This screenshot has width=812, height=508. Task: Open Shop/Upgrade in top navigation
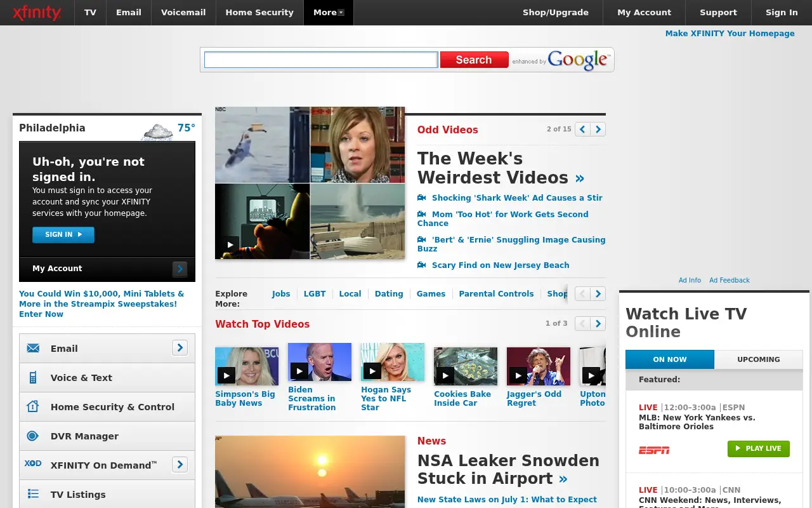click(556, 13)
